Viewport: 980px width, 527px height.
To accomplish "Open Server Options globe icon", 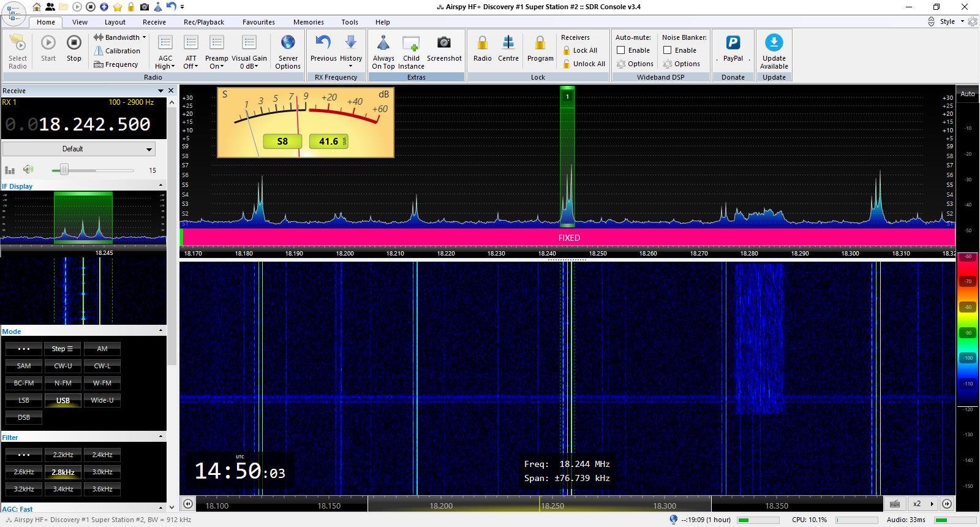I will coord(288,43).
